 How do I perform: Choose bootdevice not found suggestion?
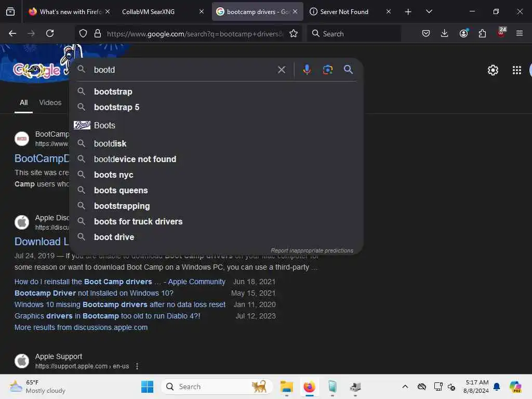coord(217,159)
